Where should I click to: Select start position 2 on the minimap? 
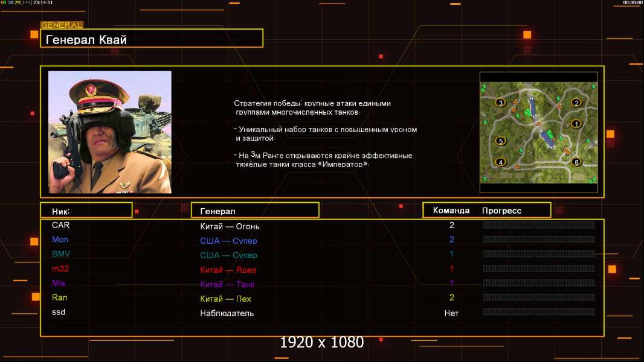[576, 103]
